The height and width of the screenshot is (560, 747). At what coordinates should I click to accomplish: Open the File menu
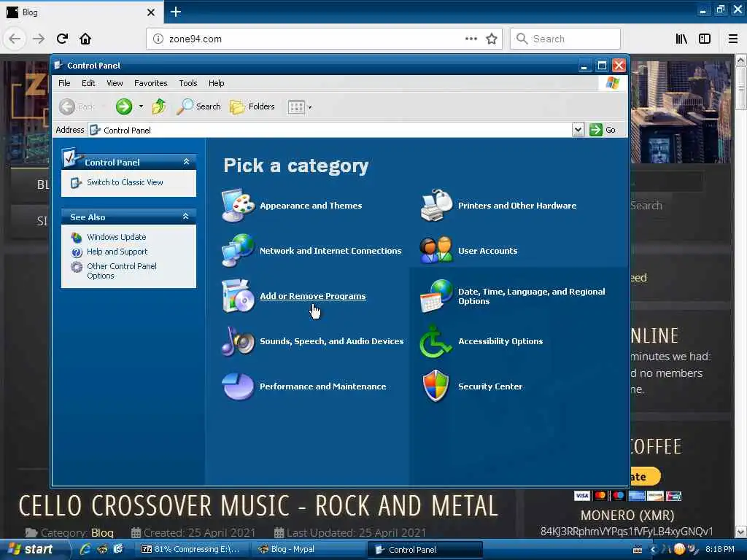[64, 83]
